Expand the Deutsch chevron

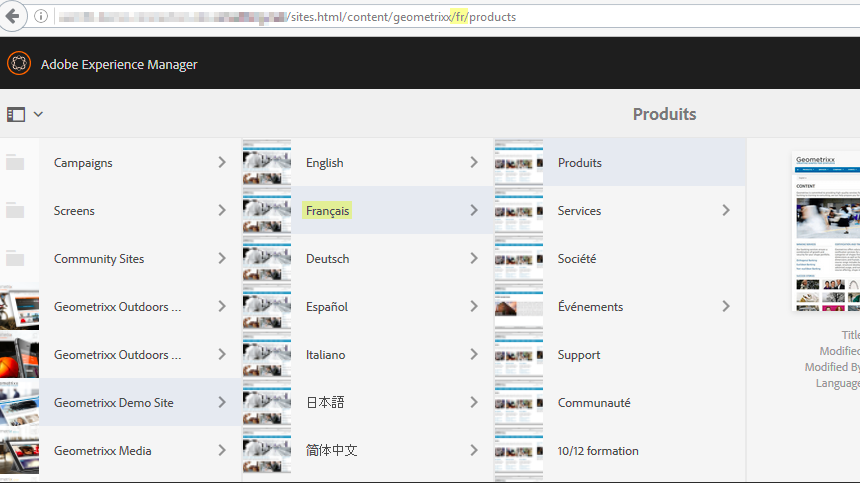474,258
